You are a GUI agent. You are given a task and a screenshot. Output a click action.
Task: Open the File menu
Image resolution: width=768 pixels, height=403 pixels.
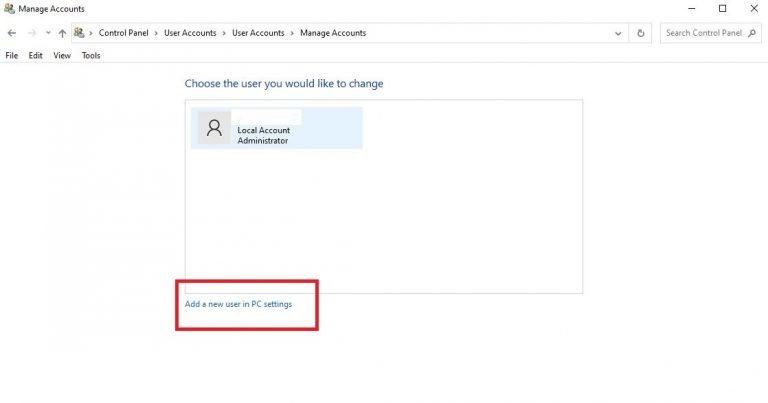coord(12,55)
